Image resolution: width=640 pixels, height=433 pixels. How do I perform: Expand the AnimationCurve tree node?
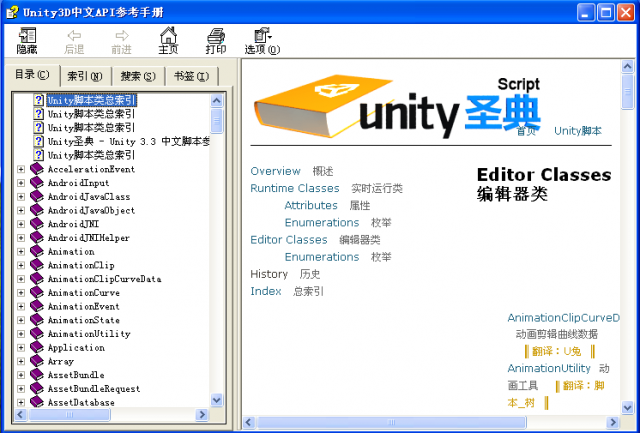coord(21,293)
